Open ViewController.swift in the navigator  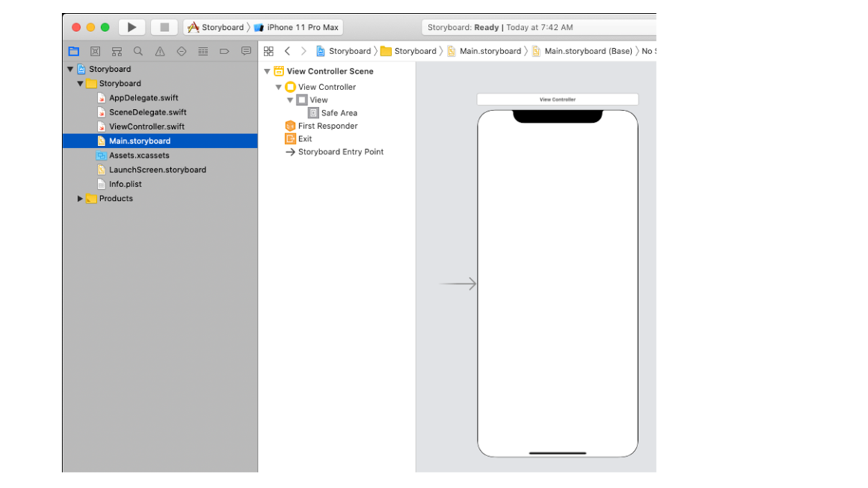click(146, 127)
